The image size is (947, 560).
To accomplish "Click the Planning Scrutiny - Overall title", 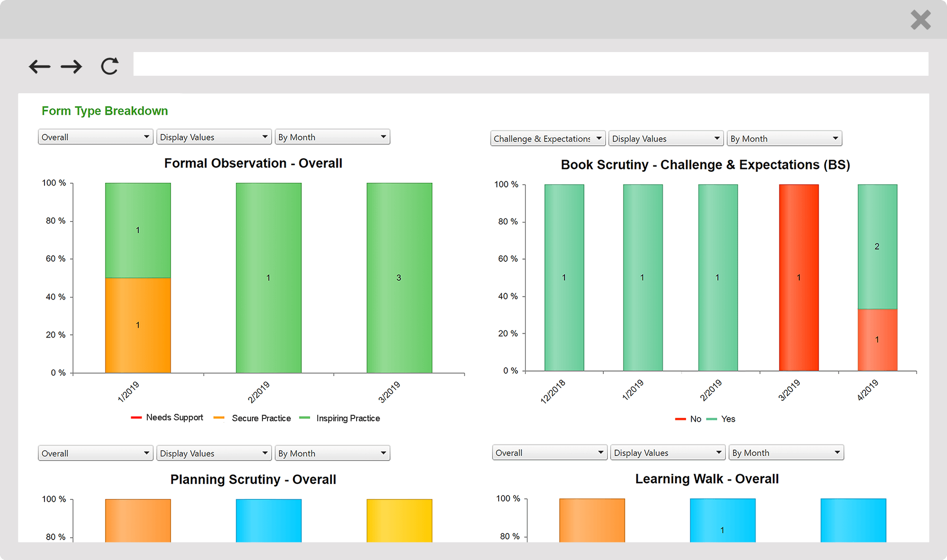I will (x=253, y=480).
